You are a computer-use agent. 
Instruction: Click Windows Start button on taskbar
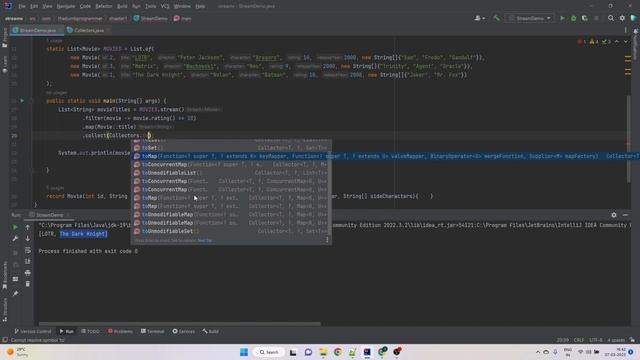pyautogui.click(x=244, y=352)
